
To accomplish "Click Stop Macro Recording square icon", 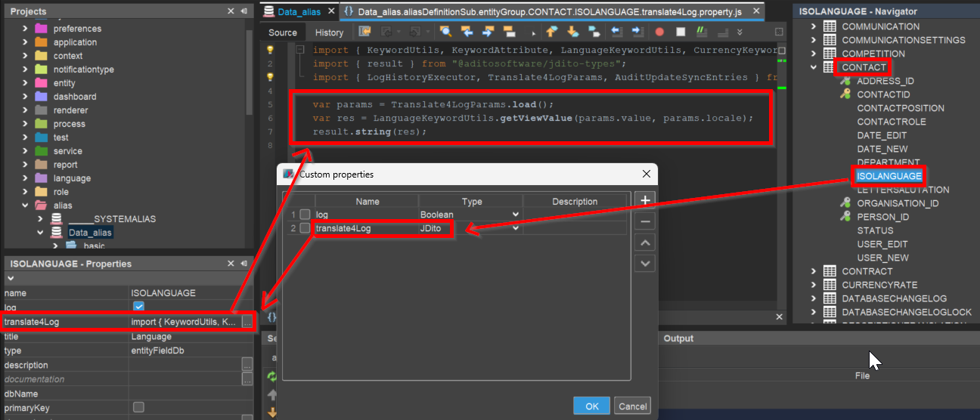I will pos(681,32).
